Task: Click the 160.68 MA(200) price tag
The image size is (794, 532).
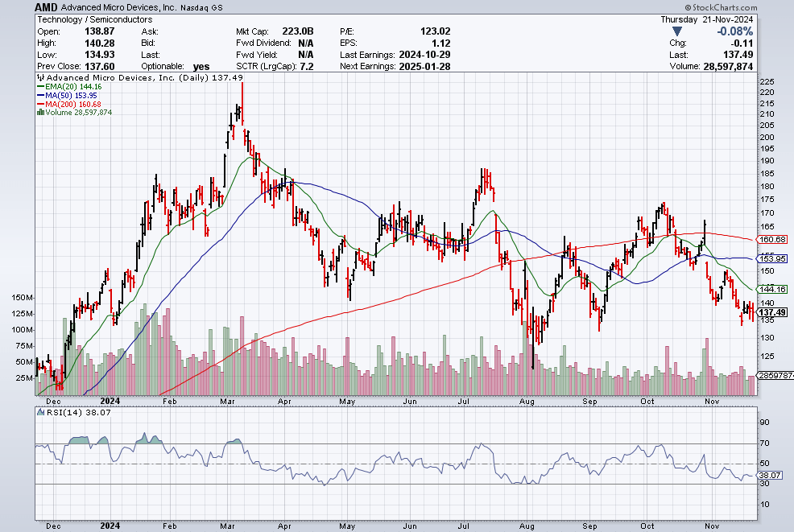Action: pos(771,239)
